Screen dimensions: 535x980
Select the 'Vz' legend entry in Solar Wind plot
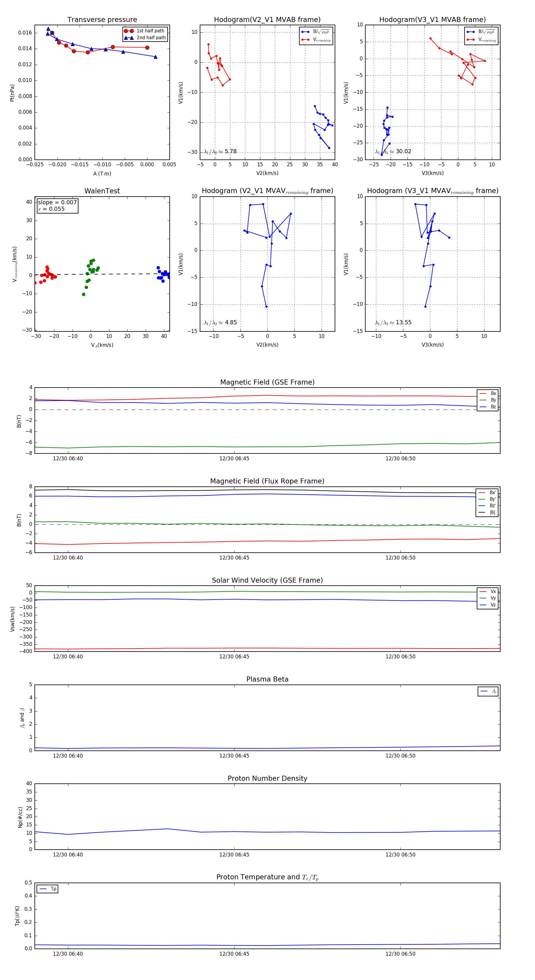tap(488, 605)
